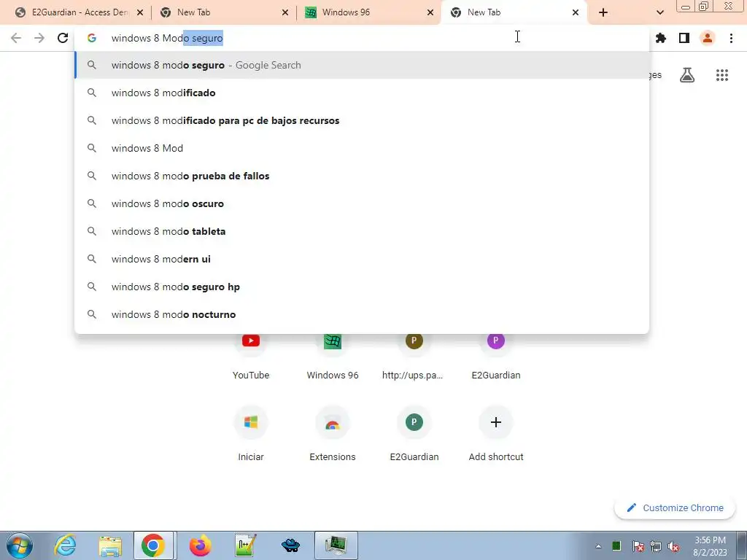
Task: Click the green square tray icon
Action: [x=616, y=546]
